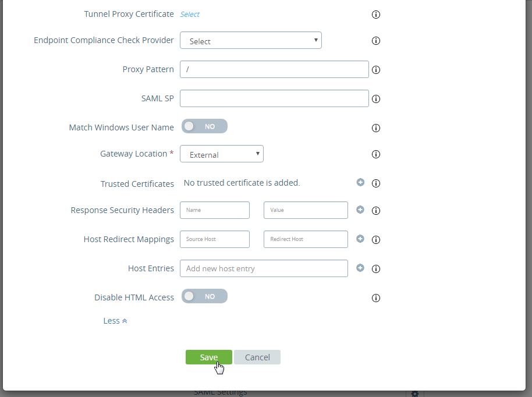
Task: Focus the SAML SP text field
Action: (x=274, y=98)
